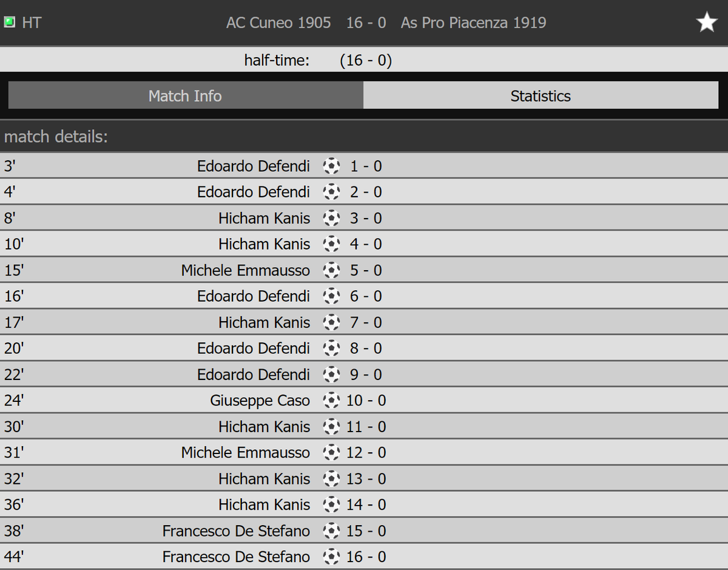The height and width of the screenshot is (570, 728).
Task: Click the ball icon next to 5 - 0
Action: (x=331, y=270)
